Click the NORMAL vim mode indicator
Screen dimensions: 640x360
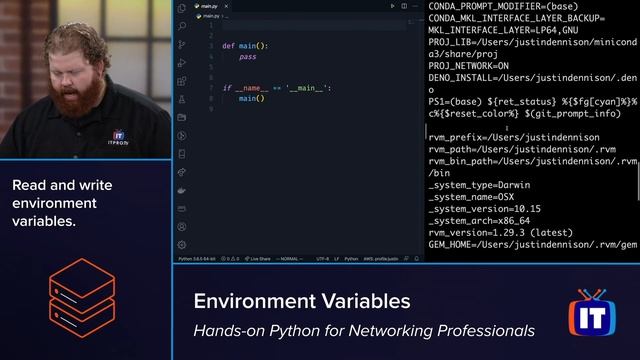point(289,259)
